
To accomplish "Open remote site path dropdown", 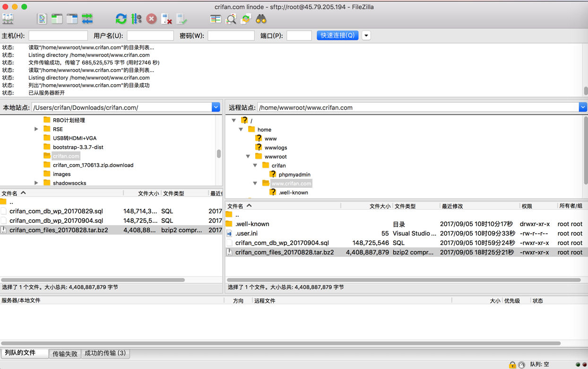I will [583, 107].
